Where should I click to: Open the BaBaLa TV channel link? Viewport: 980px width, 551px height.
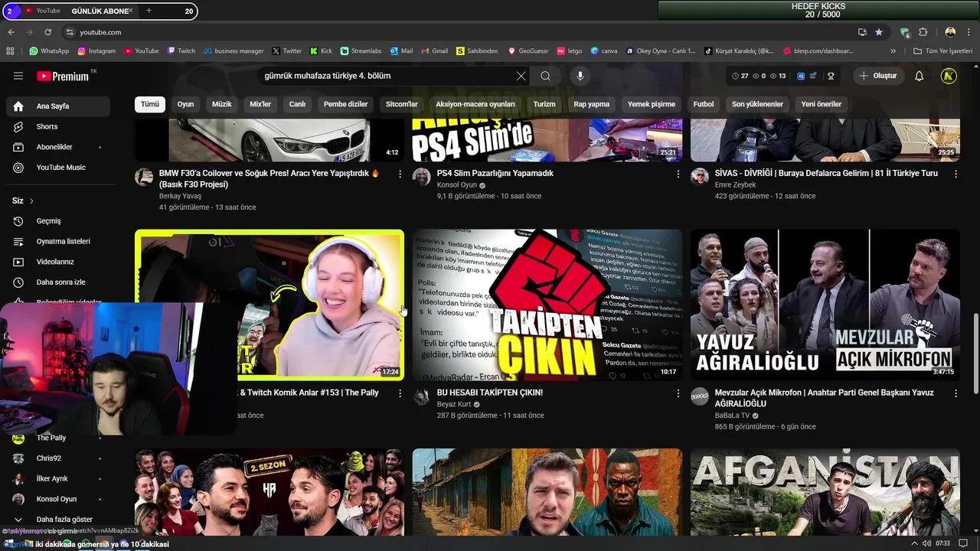[733, 416]
